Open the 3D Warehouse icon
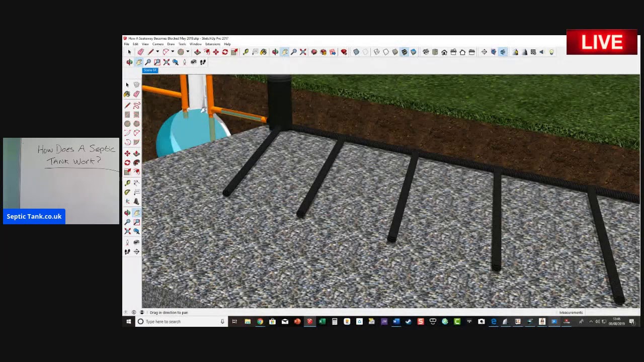 (314, 52)
